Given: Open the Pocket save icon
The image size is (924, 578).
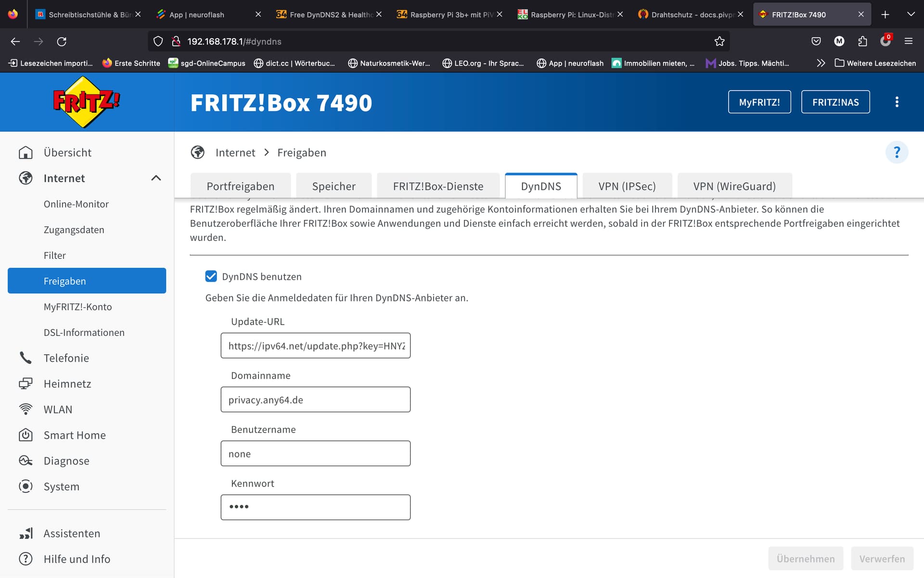Looking at the screenshot, I should pos(816,41).
